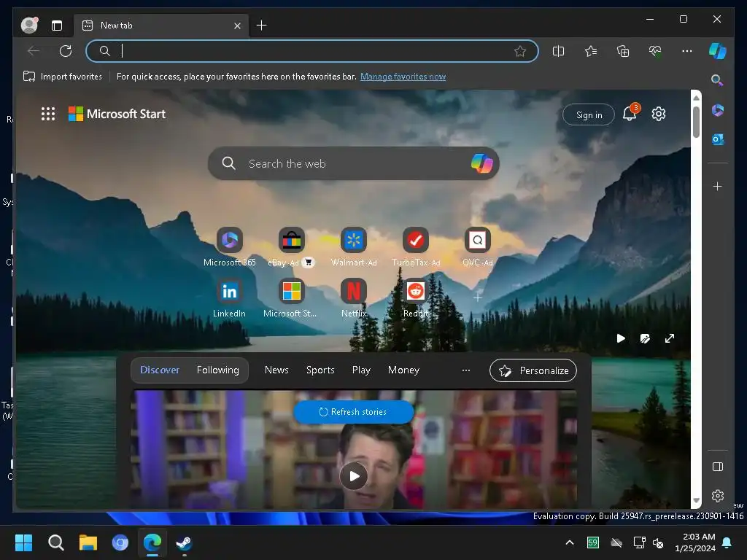Image resolution: width=747 pixels, height=560 pixels.
Task: Click the browser back arrow
Action: [34, 51]
